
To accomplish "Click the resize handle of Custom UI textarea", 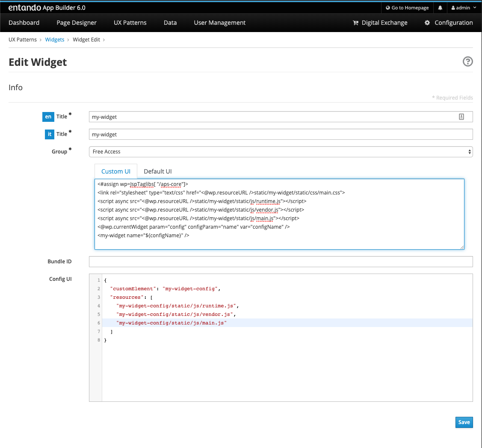I will 462,247.
